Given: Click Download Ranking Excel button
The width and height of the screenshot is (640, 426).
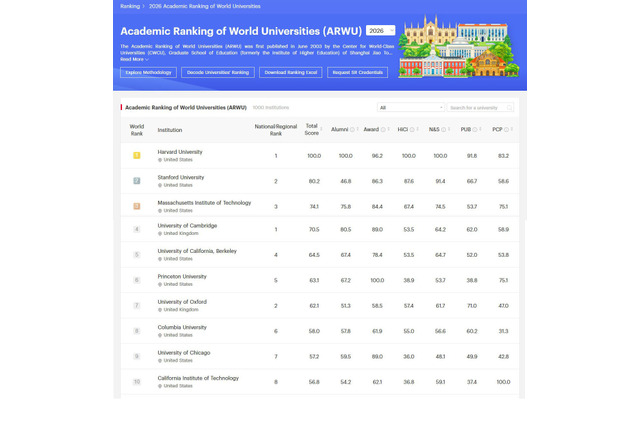Looking at the screenshot, I should [x=291, y=73].
